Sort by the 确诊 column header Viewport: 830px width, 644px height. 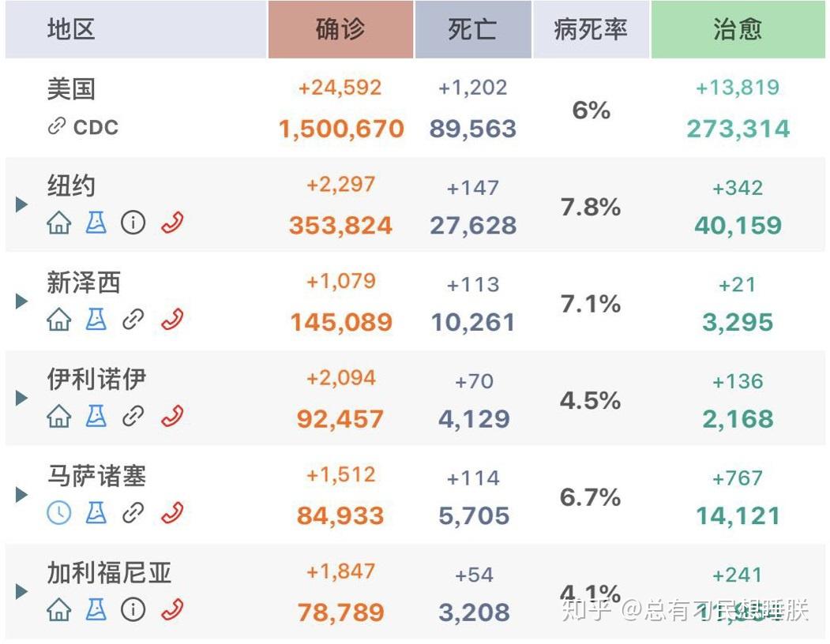[340, 29]
